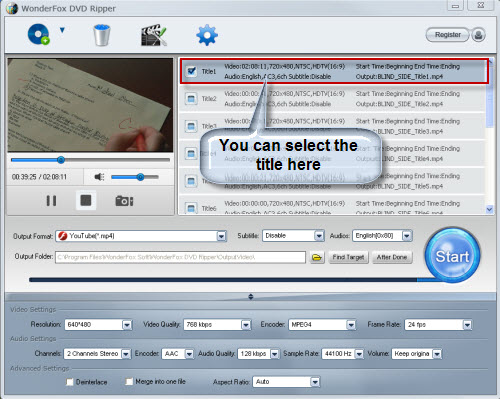Enable the Deinterlace checkbox
The image size is (500, 399).
tap(70, 382)
